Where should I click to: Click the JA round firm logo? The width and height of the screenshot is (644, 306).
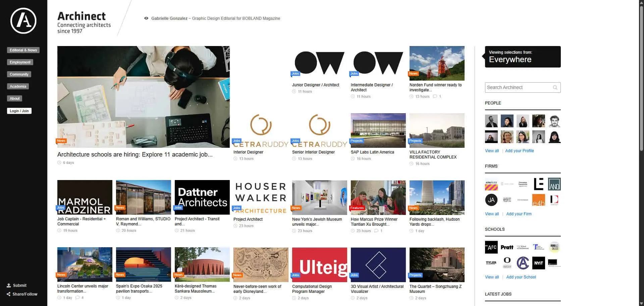pyautogui.click(x=491, y=200)
